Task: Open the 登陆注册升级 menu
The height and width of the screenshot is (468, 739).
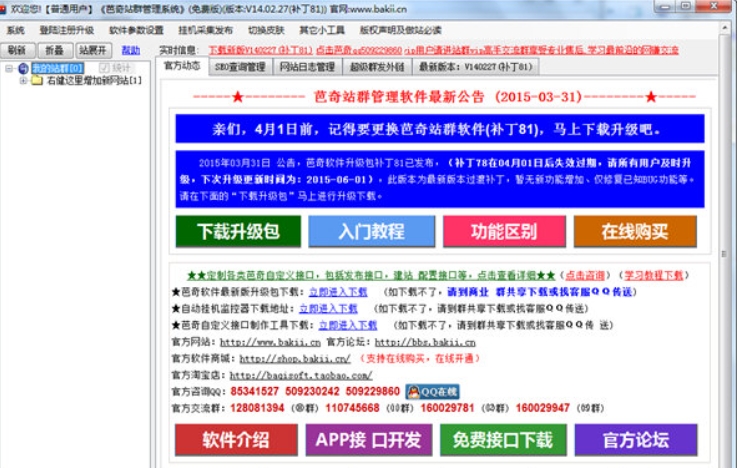Action: 66,30
